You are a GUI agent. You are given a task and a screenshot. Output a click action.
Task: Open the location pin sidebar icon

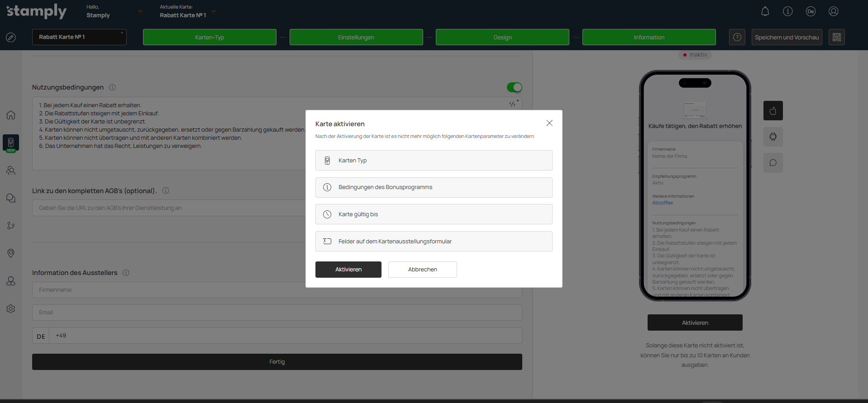click(x=11, y=253)
